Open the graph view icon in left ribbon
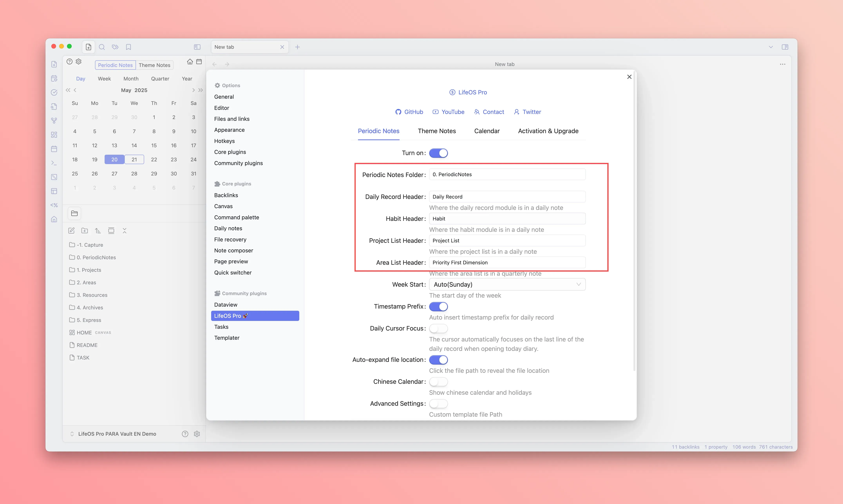843x504 pixels. click(54, 121)
